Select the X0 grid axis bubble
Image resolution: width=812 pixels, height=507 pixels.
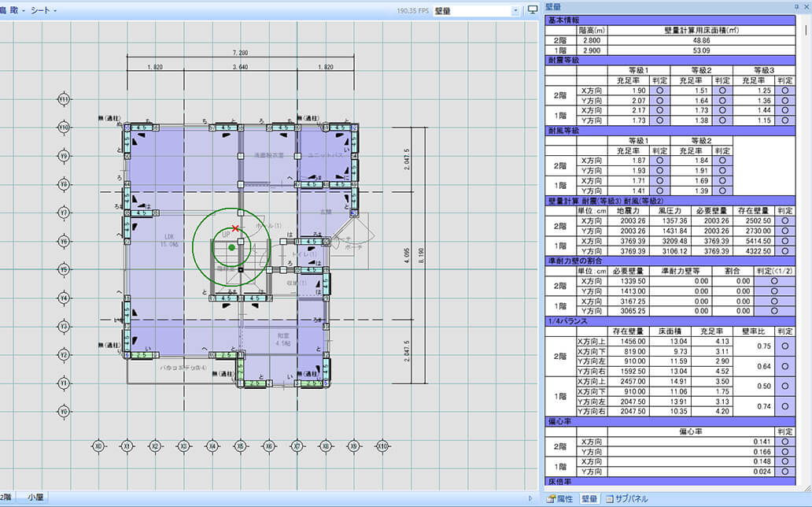point(98,446)
